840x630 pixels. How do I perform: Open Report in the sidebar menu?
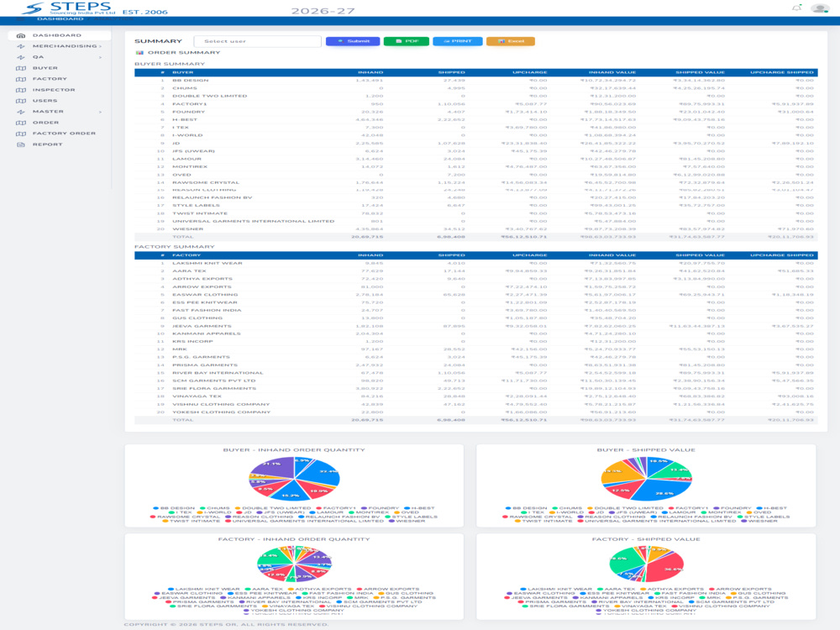click(60, 144)
